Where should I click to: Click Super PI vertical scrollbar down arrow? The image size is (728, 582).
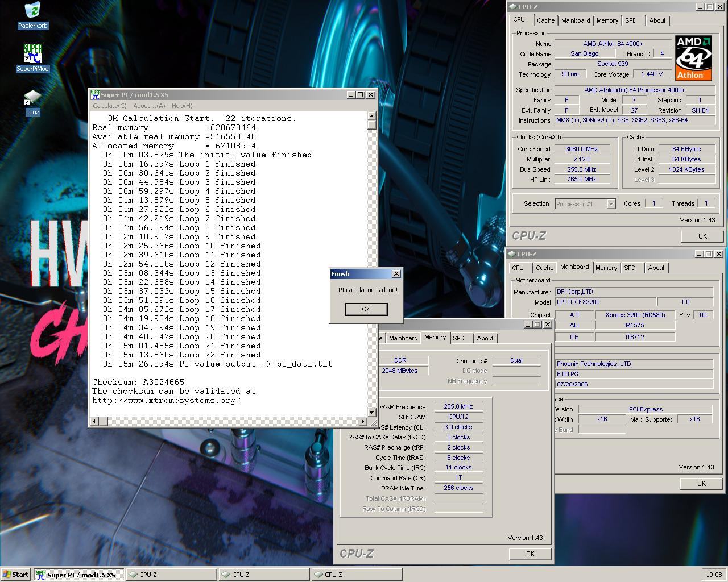pos(372,411)
